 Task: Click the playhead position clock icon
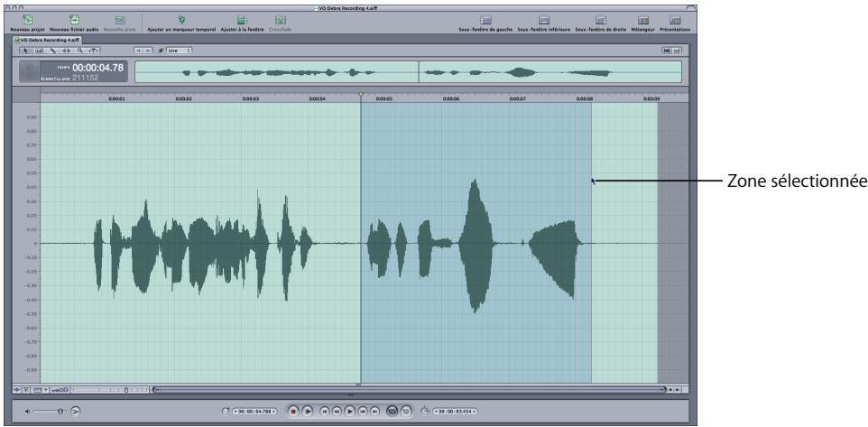pos(225,412)
